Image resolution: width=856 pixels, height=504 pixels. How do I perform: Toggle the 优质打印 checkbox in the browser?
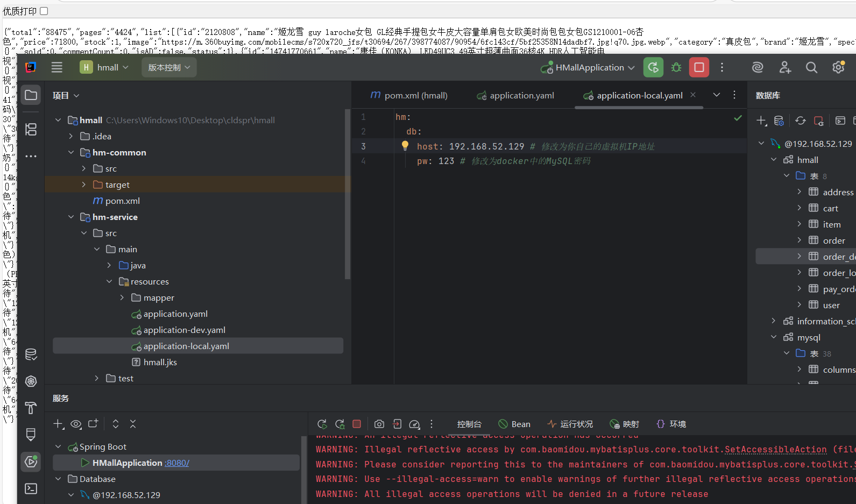pyautogui.click(x=44, y=11)
